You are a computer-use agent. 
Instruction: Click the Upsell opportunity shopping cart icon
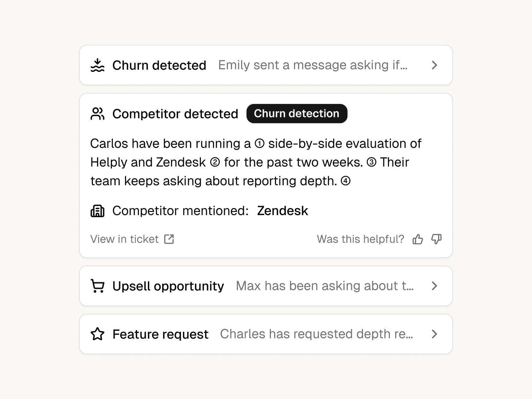tap(97, 286)
